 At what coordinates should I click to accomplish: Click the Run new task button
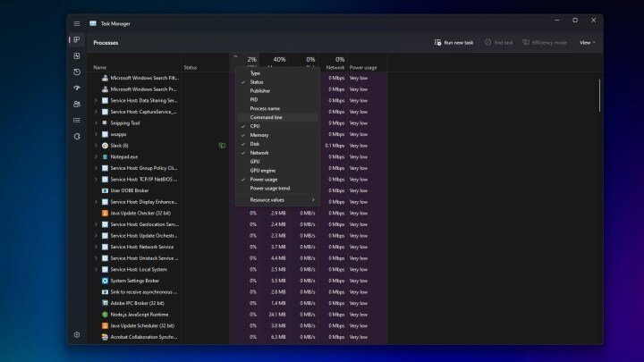click(453, 43)
